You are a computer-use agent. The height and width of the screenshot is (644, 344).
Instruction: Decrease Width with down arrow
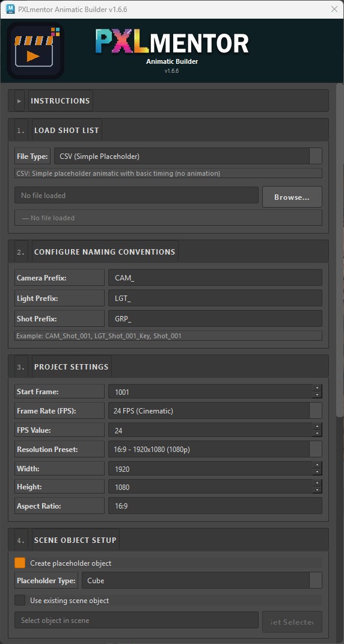317,472
